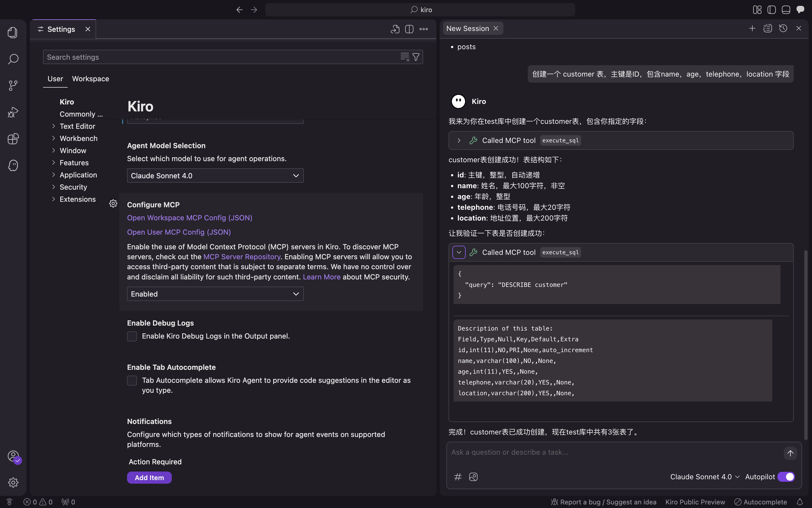This screenshot has height=508, width=812.
Task: Click the send arrow button in chat
Action: (790, 453)
